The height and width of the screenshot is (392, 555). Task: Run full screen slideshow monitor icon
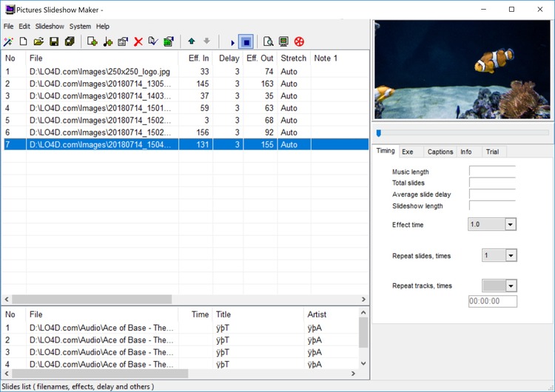(x=283, y=41)
